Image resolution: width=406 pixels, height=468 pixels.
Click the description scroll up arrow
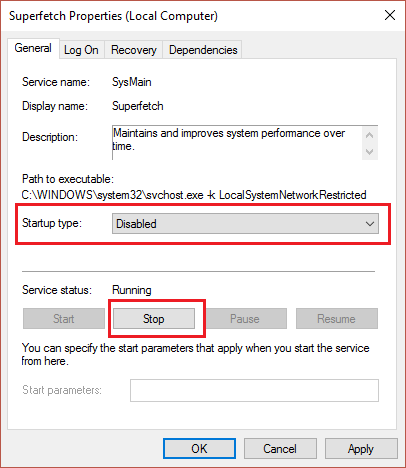[369, 135]
